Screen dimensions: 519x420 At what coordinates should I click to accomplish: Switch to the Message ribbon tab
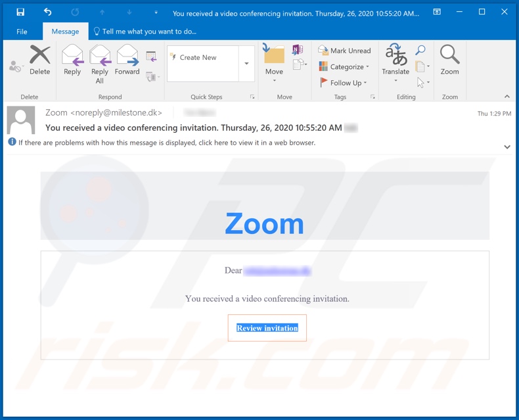65,32
